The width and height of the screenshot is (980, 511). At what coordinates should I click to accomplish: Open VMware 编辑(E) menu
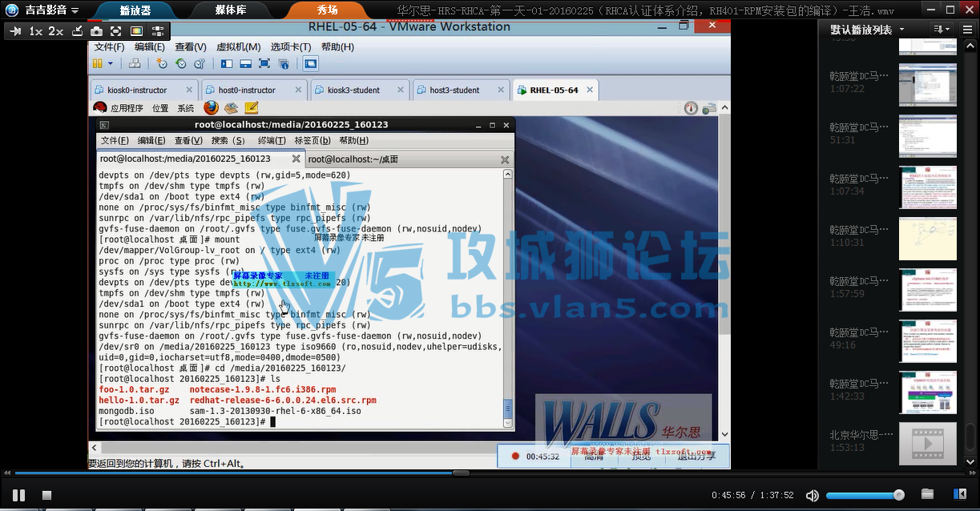click(x=150, y=47)
